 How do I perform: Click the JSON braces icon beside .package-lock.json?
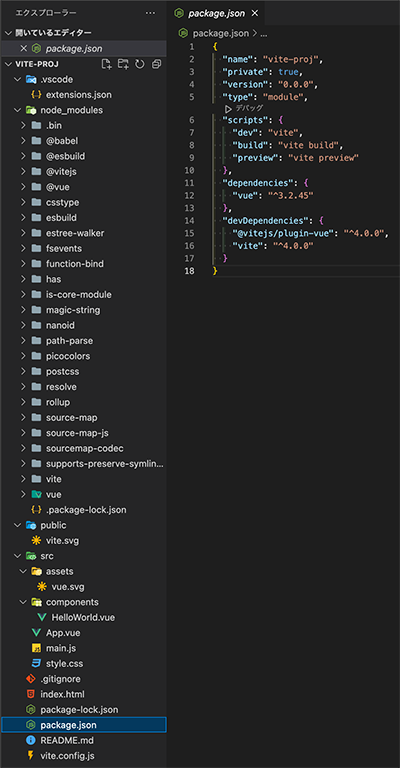click(x=36, y=510)
